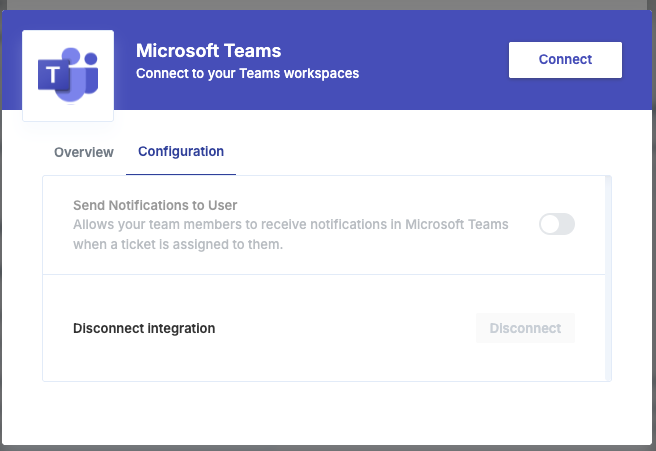Screen dimensions: 656x451
Task: Click the configuration panel scrollbar
Action: click(x=608, y=278)
